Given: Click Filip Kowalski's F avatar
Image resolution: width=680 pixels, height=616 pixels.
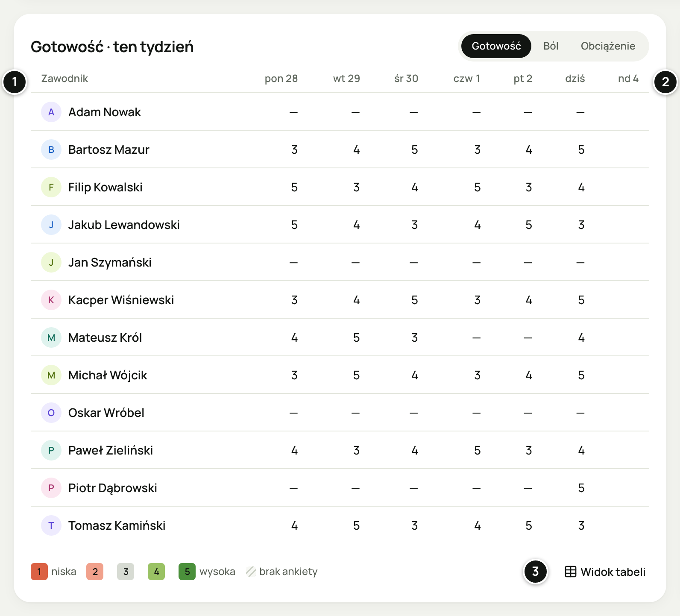Looking at the screenshot, I should 51,187.
